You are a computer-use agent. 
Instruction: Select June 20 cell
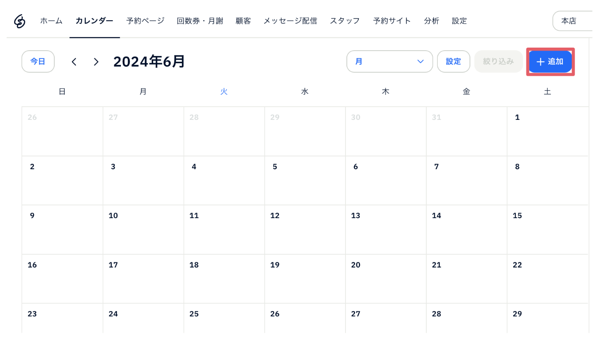tap(386, 279)
